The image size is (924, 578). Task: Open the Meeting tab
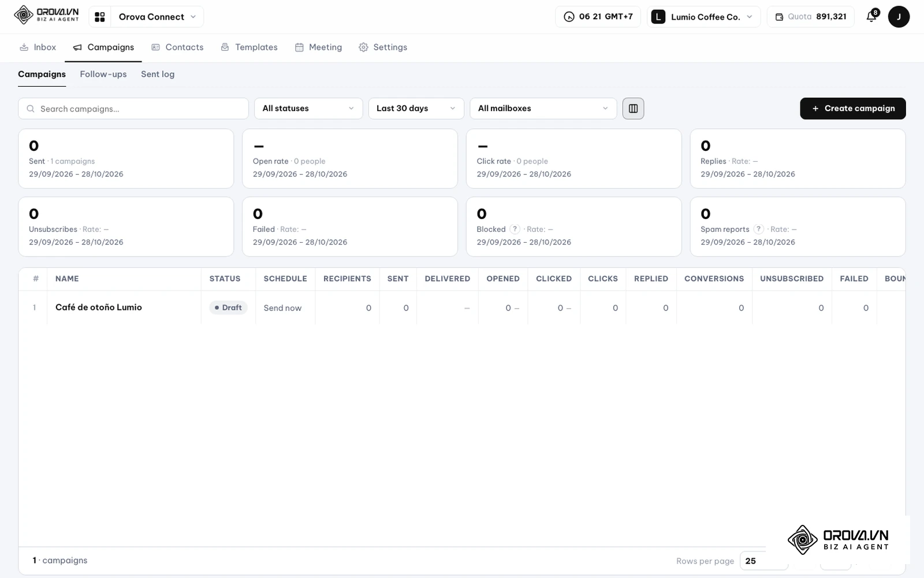click(318, 47)
